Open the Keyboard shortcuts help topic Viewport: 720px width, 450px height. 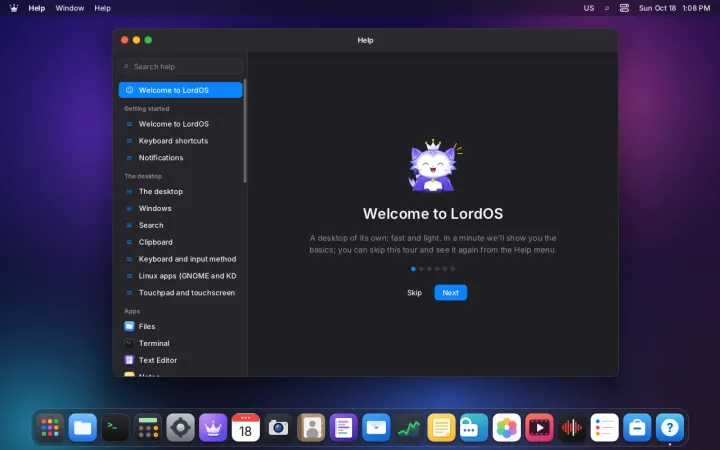[180, 141]
